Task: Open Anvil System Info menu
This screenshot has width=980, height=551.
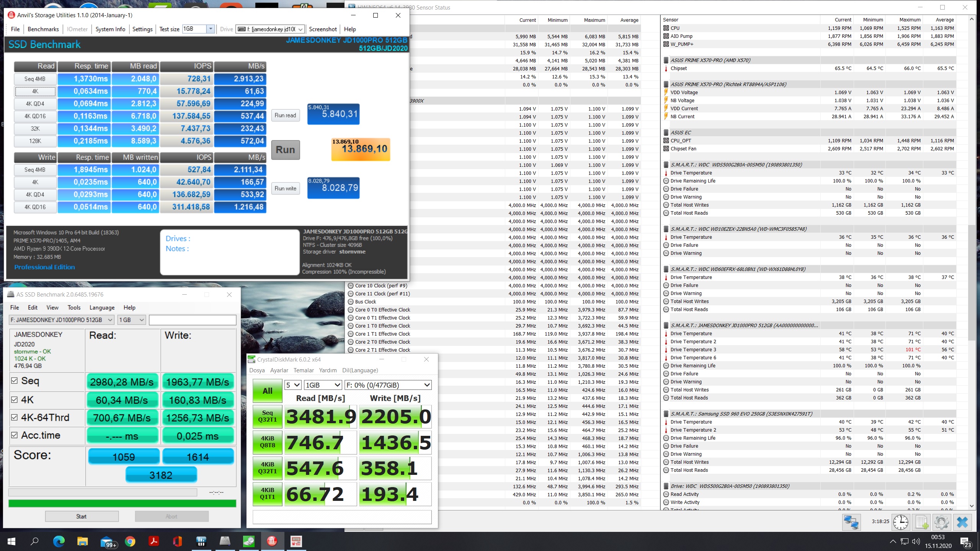Action: tap(110, 29)
